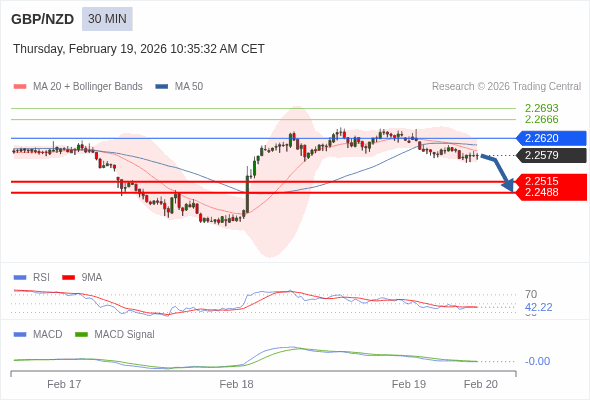Click the MACD legend swatch
The width and height of the screenshot is (590, 400).
click(x=20, y=335)
